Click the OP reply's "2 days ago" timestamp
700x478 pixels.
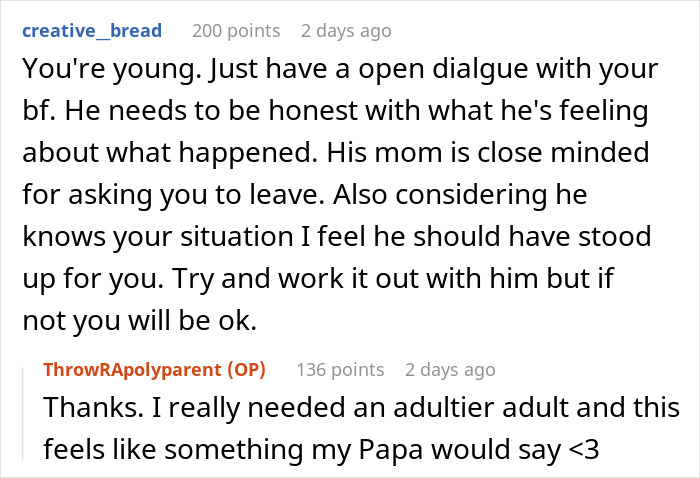click(451, 370)
